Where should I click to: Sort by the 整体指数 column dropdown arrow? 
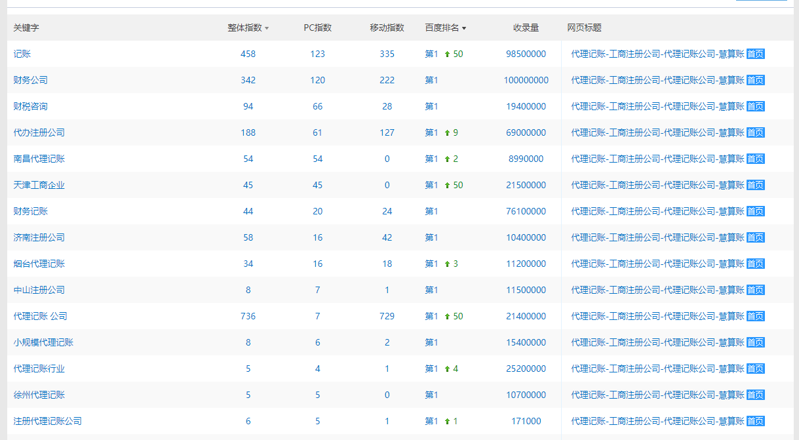tap(267, 29)
